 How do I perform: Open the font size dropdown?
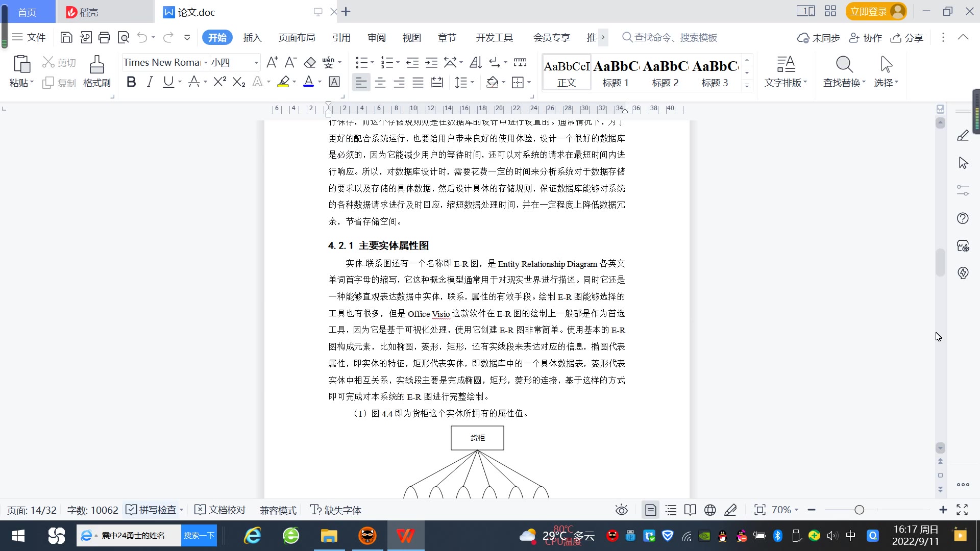[256, 63]
